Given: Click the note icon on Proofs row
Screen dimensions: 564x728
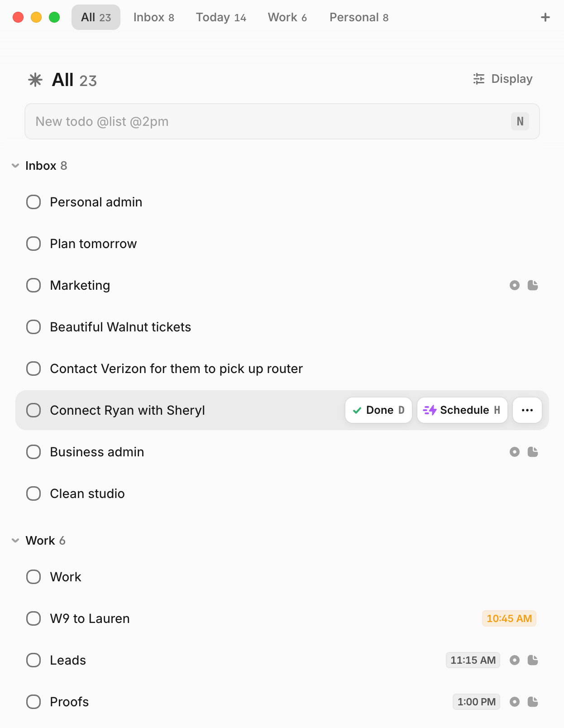Looking at the screenshot, I should [533, 702].
